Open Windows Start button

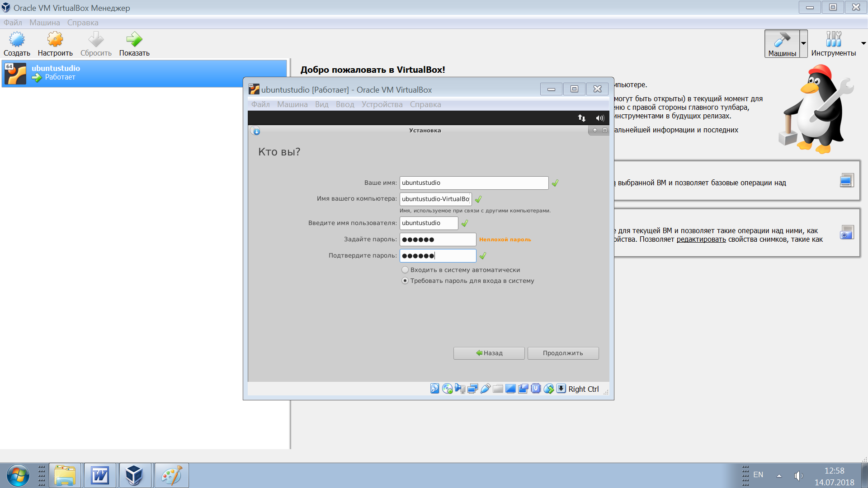18,475
